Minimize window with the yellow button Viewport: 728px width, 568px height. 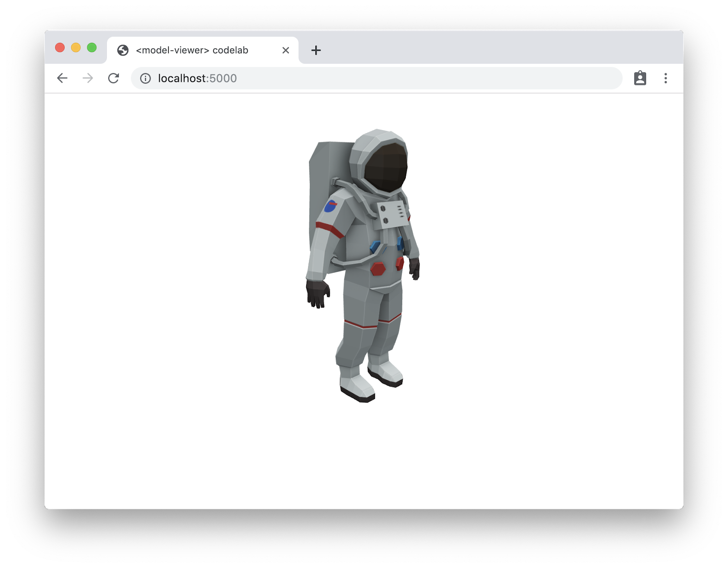[x=76, y=48]
